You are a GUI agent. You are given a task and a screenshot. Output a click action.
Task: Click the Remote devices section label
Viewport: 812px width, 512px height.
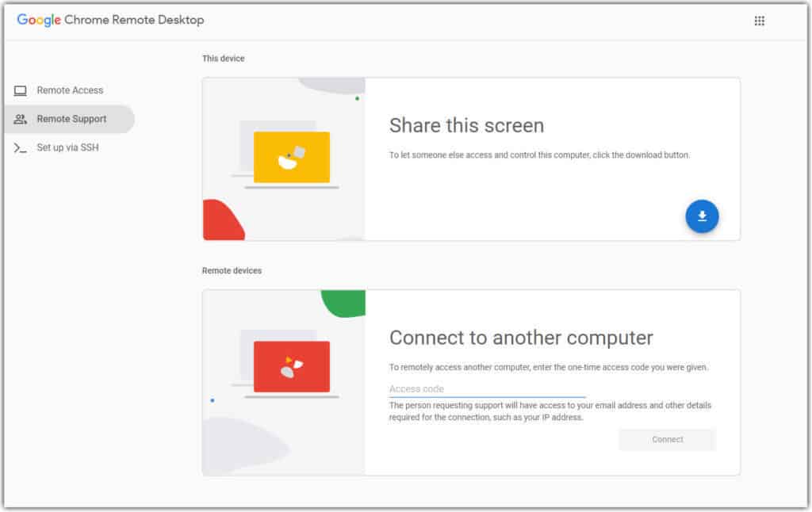click(x=232, y=271)
